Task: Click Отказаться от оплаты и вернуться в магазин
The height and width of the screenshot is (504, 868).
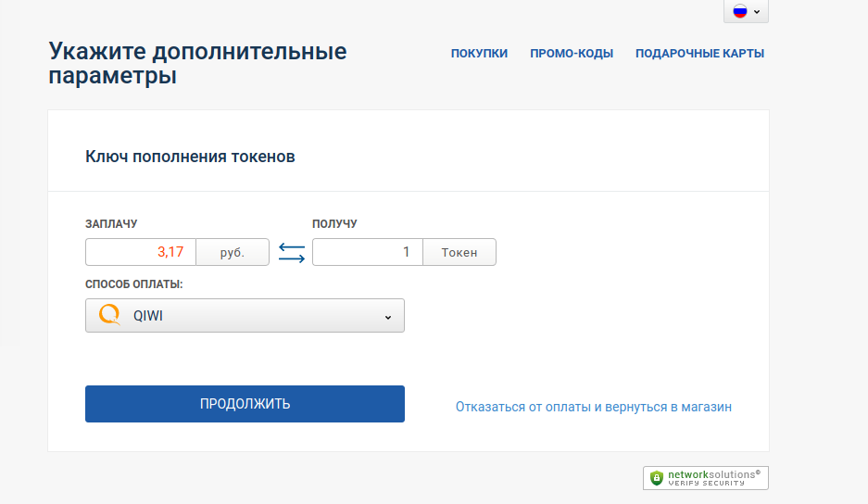Action: click(594, 407)
